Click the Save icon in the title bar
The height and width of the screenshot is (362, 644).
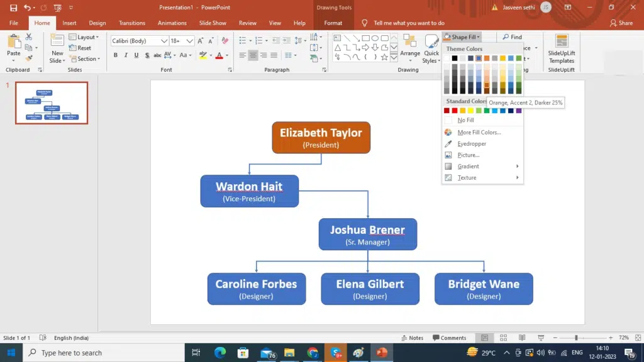click(13, 8)
